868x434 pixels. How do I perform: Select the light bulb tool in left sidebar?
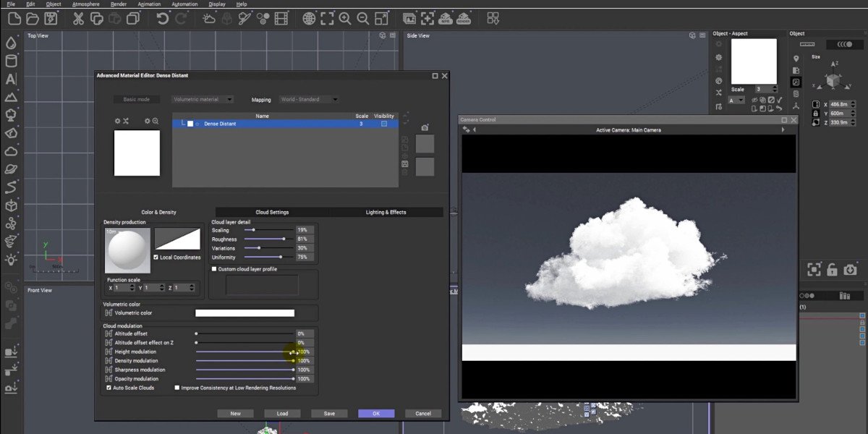coord(11,259)
